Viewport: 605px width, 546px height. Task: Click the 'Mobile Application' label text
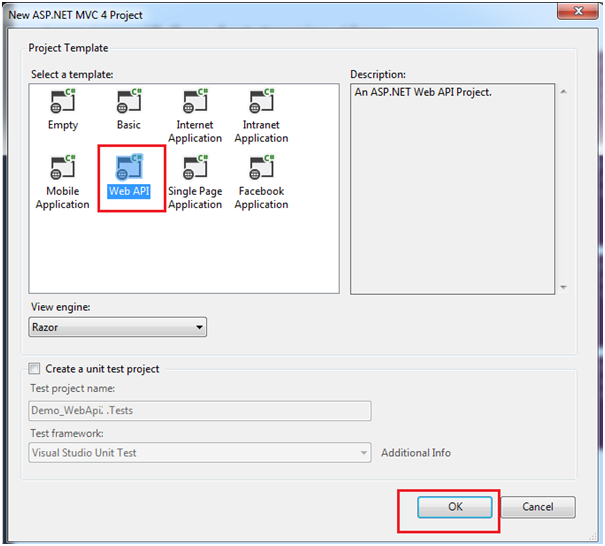click(63, 198)
